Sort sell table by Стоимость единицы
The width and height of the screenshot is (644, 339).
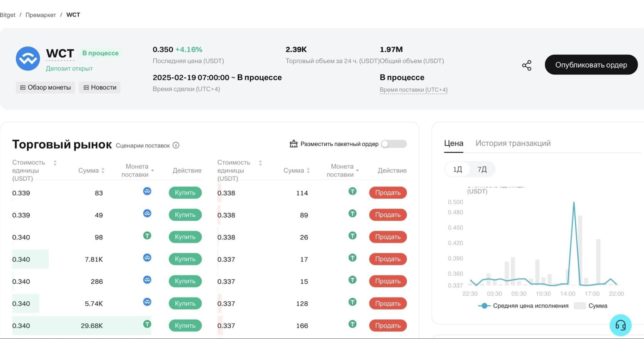260,163
